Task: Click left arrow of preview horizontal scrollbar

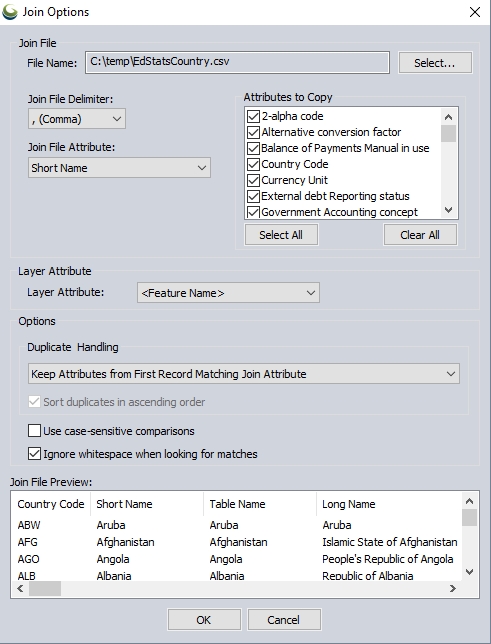Action: pyautogui.click(x=20, y=589)
